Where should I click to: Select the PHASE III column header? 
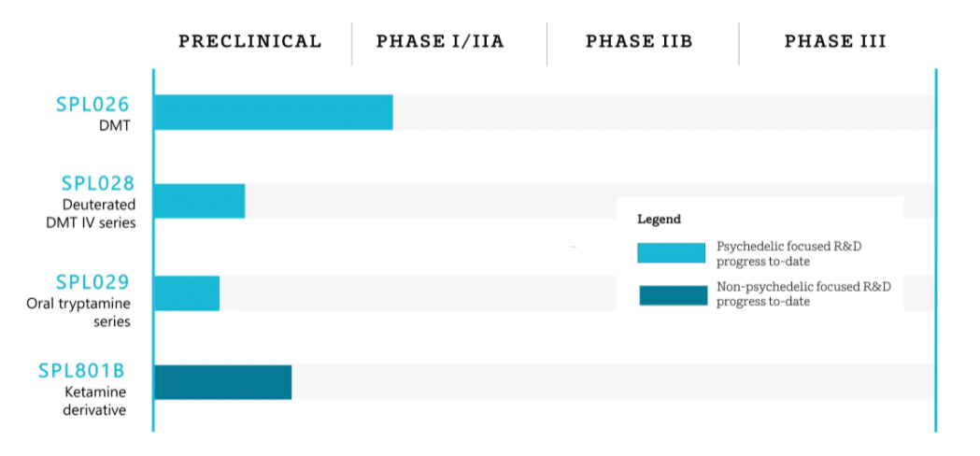point(835,41)
